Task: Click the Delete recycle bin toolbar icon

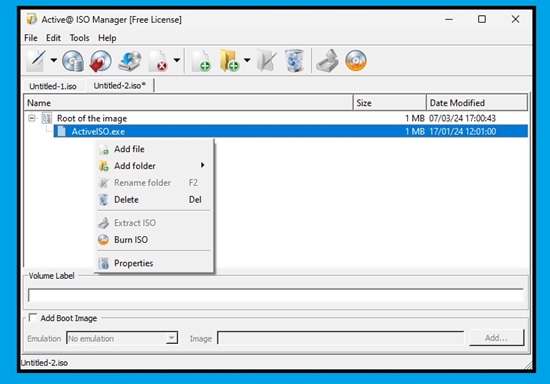Action: 294,61
